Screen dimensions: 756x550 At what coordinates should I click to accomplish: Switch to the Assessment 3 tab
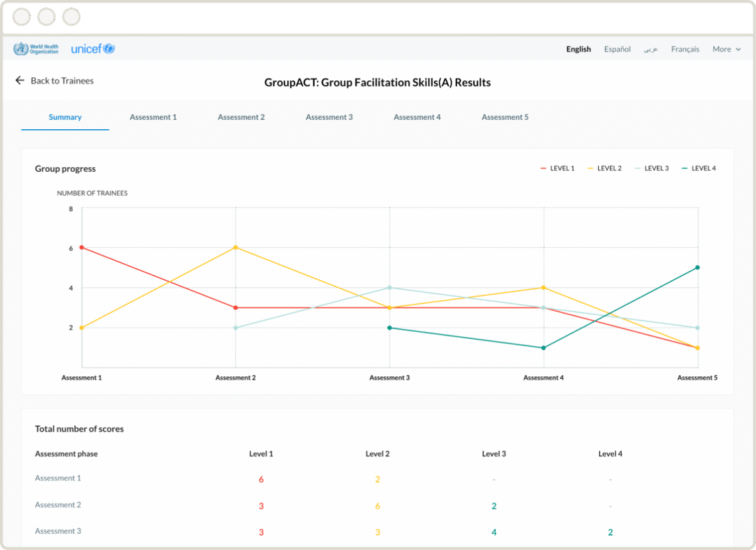point(329,117)
